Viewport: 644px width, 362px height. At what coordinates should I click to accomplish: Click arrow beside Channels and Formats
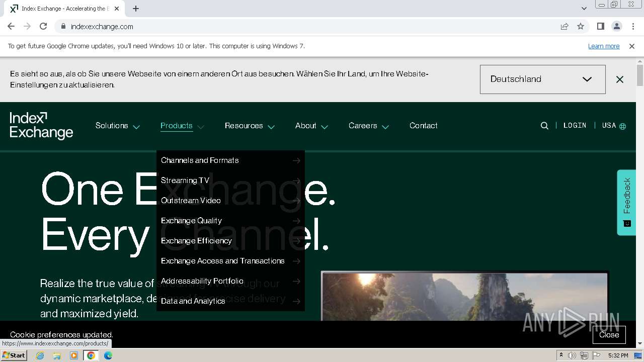[x=296, y=160]
